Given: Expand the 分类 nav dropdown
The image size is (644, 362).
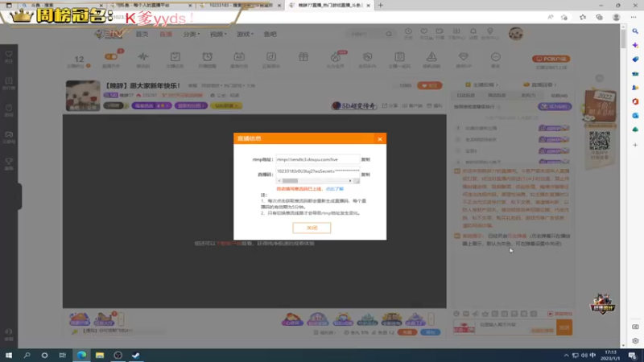Looking at the screenshot, I should click(x=191, y=34).
